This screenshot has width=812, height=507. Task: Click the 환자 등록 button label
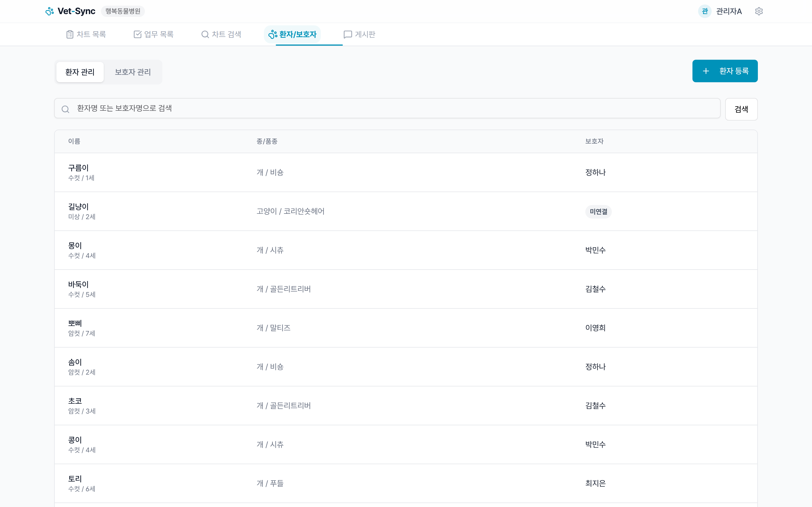(x=734, y=71)
